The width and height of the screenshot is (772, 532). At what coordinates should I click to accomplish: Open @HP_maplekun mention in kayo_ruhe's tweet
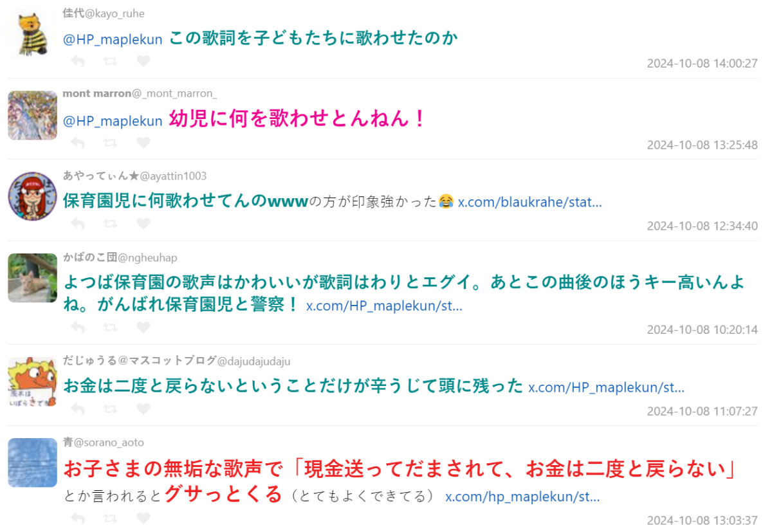[113, 39]
